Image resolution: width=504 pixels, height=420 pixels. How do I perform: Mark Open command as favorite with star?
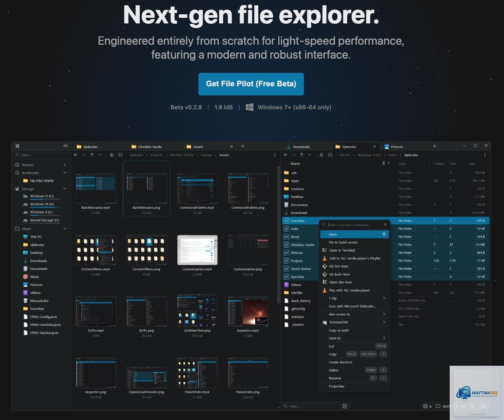(x=384, y=234)
